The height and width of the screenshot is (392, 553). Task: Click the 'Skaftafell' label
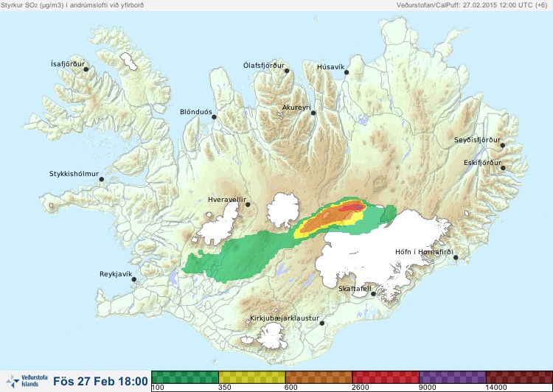tap(355, 289)
